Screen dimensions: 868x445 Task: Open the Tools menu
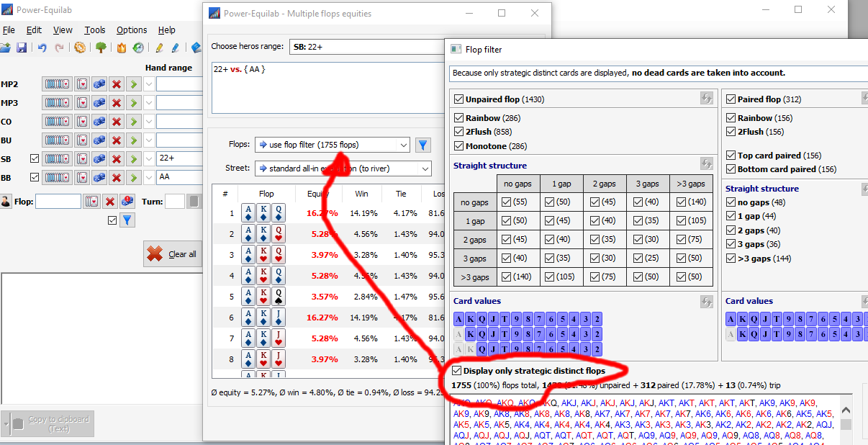[95, 30]
